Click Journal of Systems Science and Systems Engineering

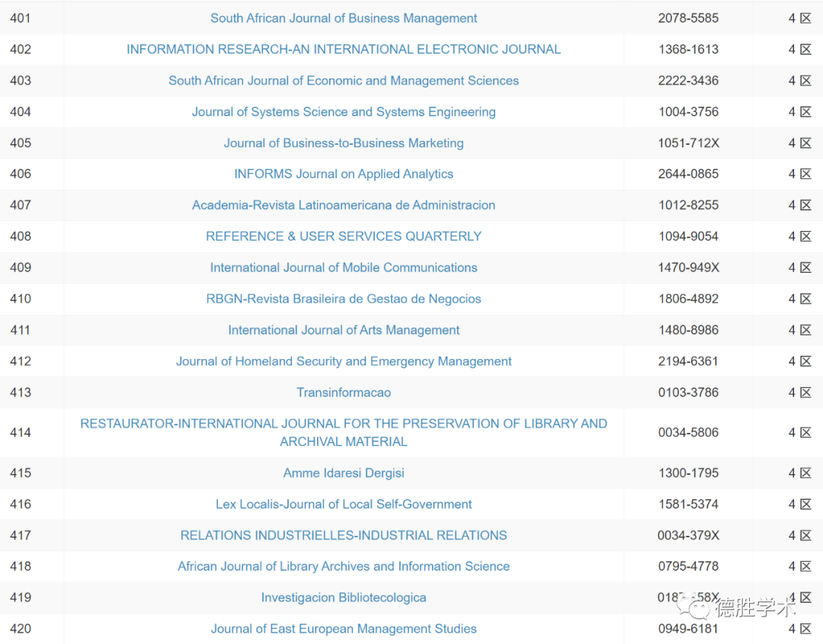tap(343, 111)
